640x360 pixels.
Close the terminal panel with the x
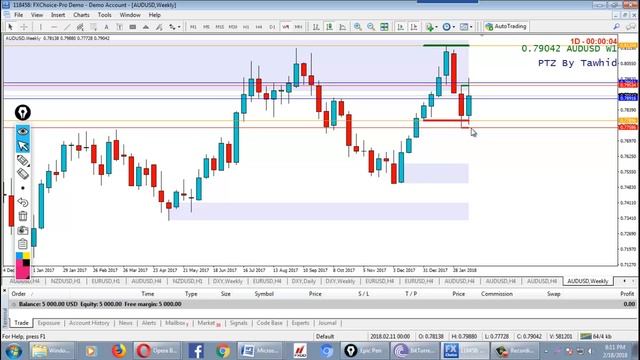click(x=4, y=291)
